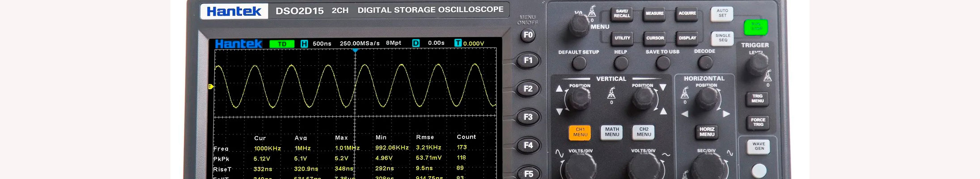Click the multifunction V0 menu knob
This screenshot has height=179, width=980.
coord(579,26)
